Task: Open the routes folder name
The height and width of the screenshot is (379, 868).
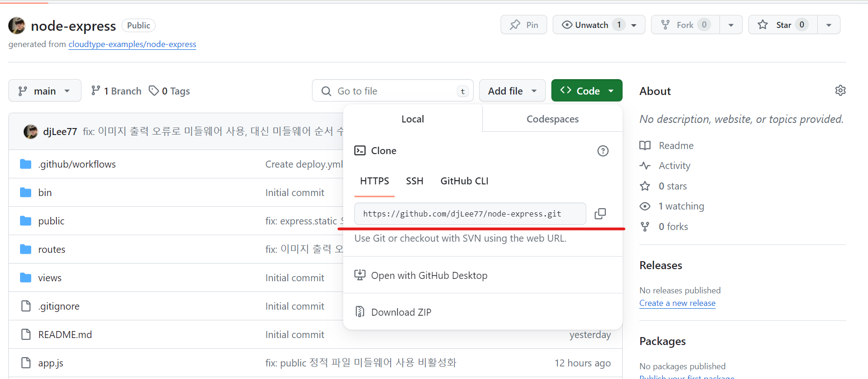Action: [52, 249]
